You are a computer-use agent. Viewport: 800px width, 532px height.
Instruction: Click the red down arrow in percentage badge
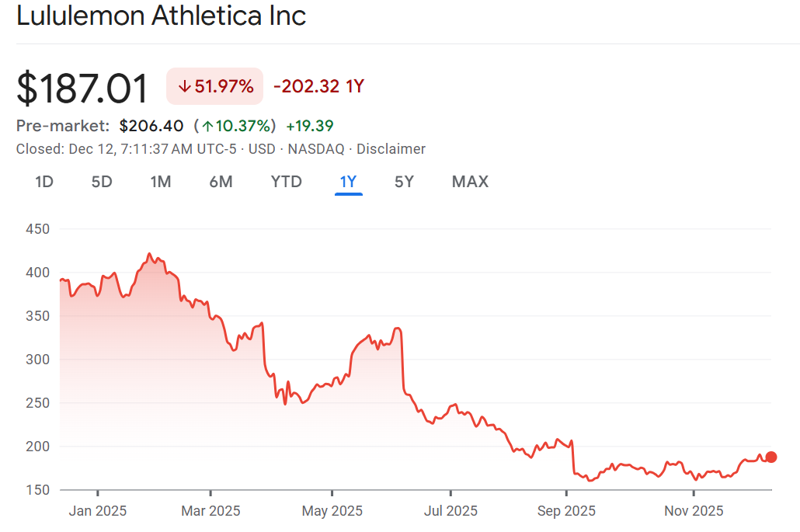[184, 86]
